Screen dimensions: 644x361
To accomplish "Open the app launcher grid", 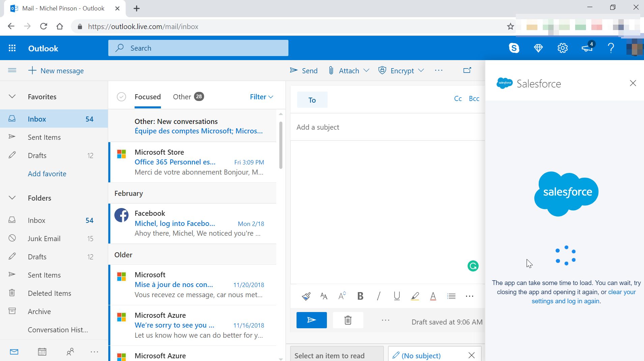I will [12, 48].
